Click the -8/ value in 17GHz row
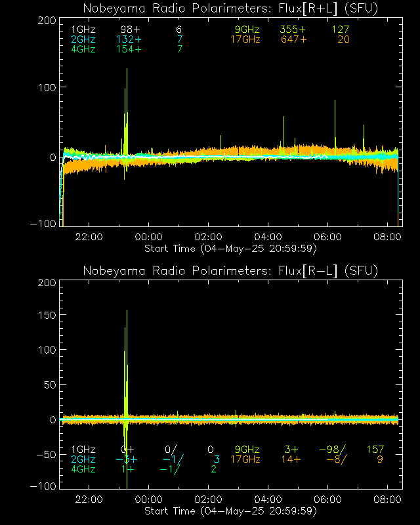420x525 pixels. 336,459
